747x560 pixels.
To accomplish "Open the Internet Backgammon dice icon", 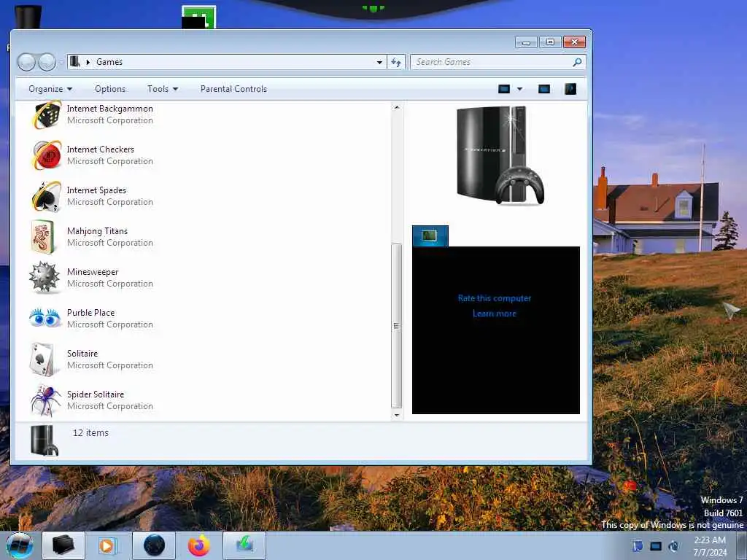I will pyautogui.click(x=46, y=114).
